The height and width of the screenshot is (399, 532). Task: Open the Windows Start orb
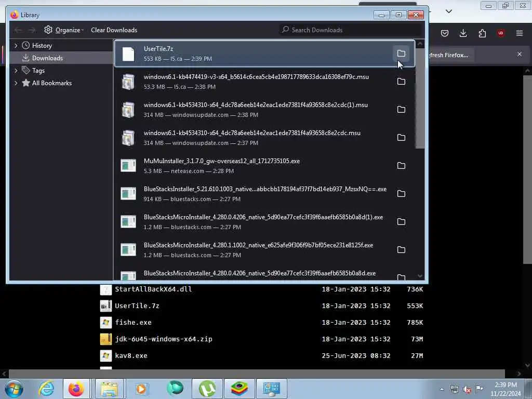pos(14,389)
